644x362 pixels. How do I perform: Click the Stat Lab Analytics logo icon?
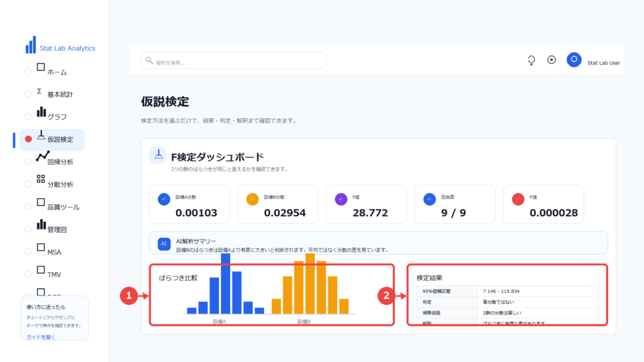[x=31, y=45]
